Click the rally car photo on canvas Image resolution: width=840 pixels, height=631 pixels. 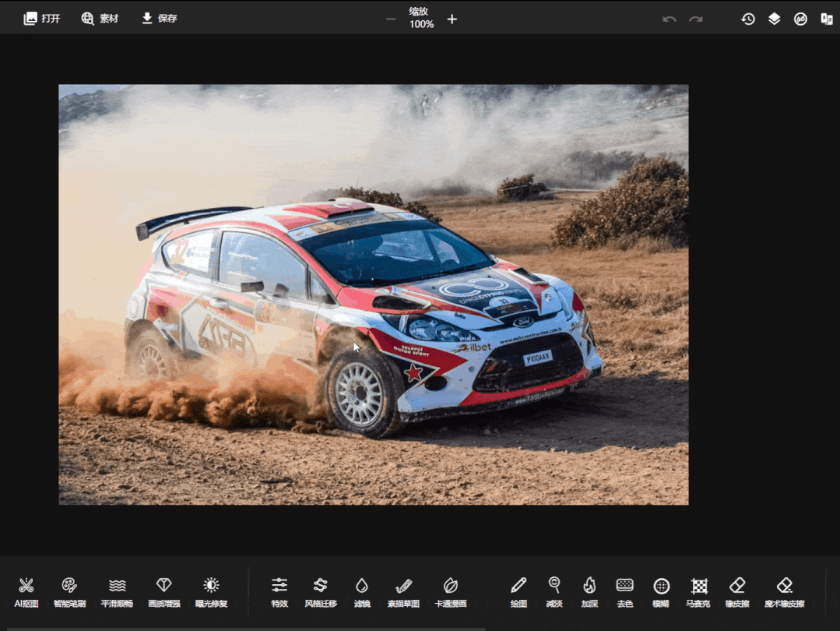pos(374,294)
